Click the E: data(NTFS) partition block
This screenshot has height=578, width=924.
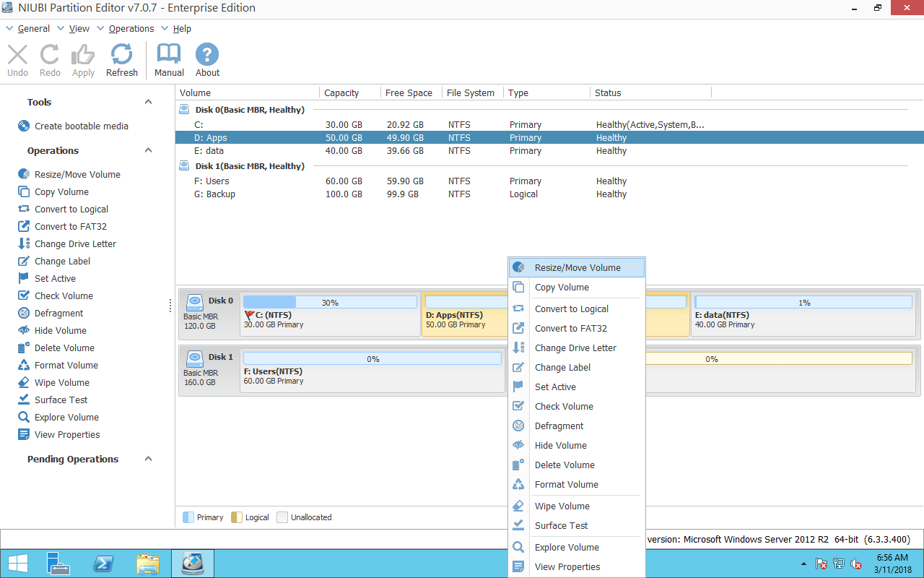(x=804, y=314)
